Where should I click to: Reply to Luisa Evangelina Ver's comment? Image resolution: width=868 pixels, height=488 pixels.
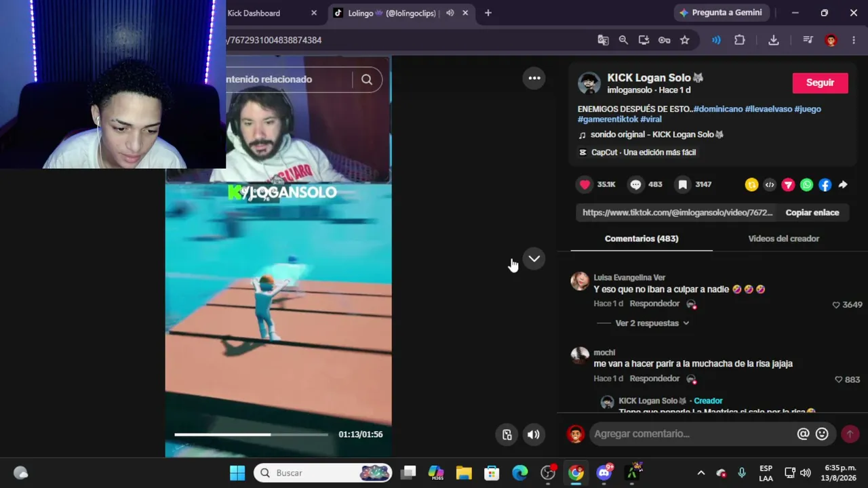point(654,304)
